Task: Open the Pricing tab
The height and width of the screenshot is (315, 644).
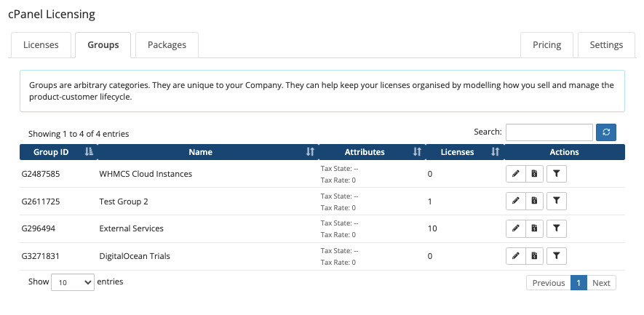Action: tap(546, 45)
